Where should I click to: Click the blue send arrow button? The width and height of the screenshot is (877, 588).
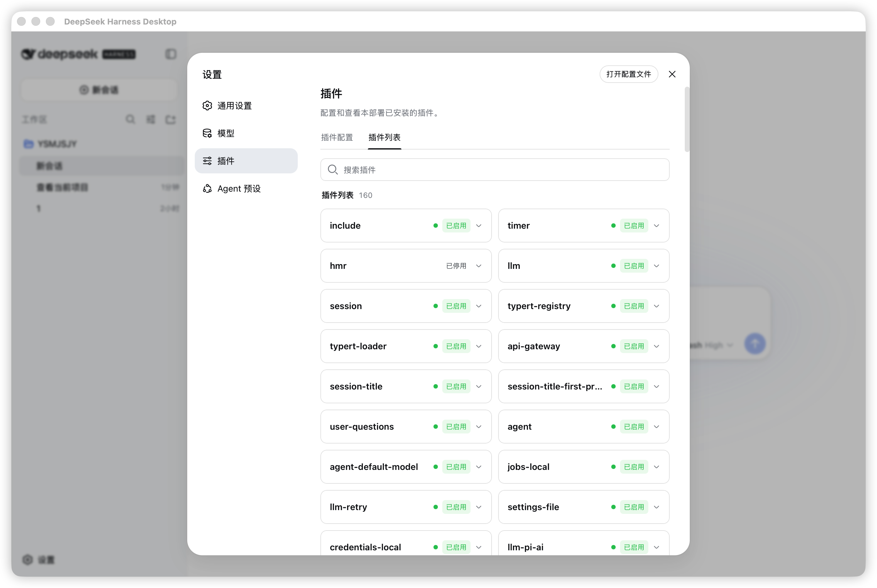pyautogui.click(x=755, y=344)
